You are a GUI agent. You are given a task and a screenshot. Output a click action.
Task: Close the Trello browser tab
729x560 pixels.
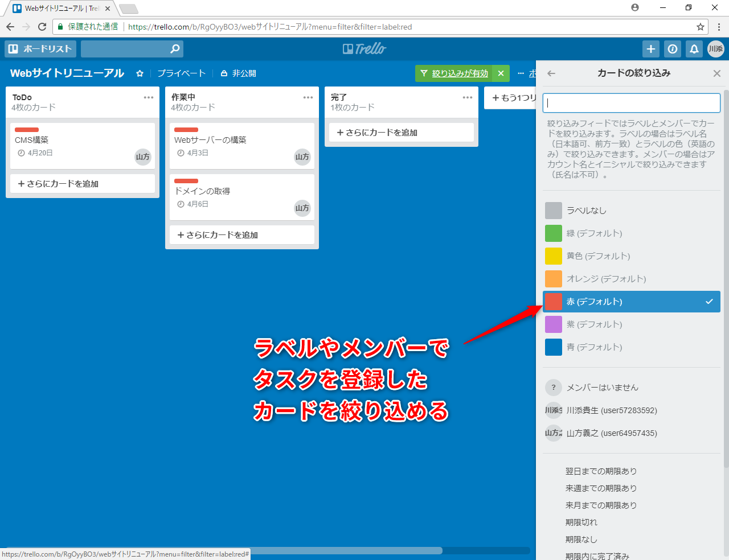point(108,9)
